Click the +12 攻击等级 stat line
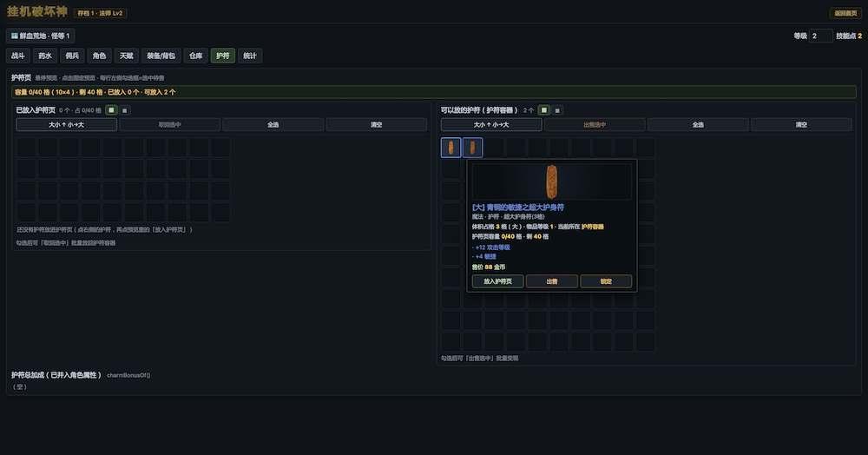Viewport: 868px width, 455px height. [491, 247]
